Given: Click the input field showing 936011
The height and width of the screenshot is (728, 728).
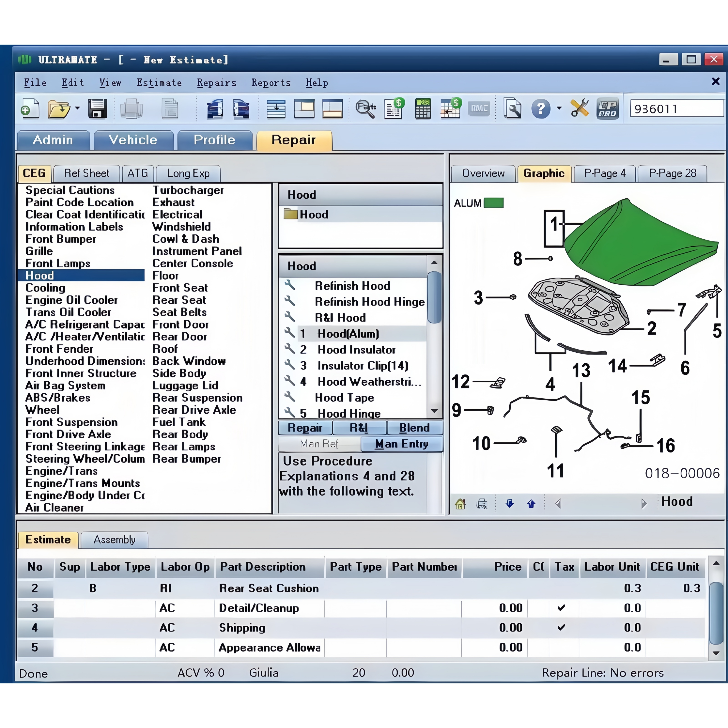Looking at the screenshot, I should tap(677, 109).
